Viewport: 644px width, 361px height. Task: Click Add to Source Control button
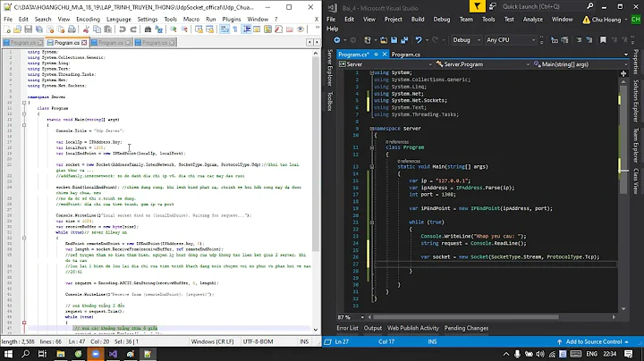[x=594, y=341]
